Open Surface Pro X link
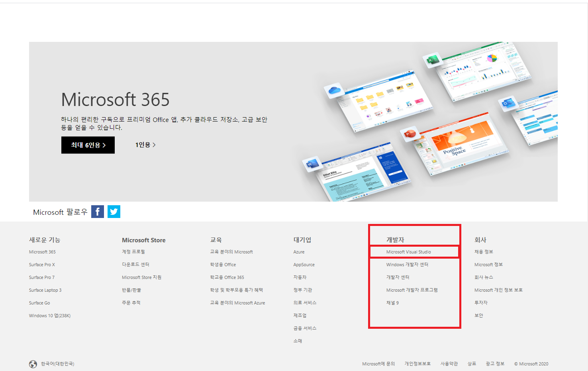588x371 pixels. 42,265
